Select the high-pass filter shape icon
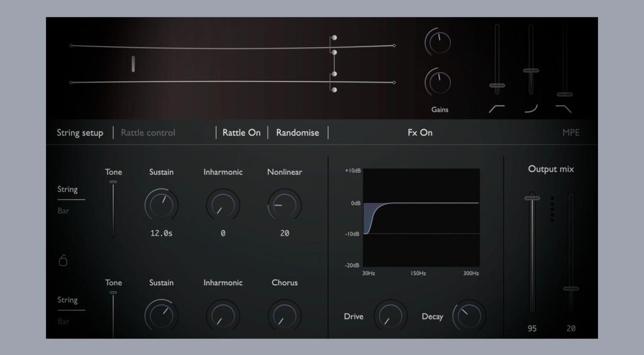Screen dimensions: 644x355 [497, 109]
